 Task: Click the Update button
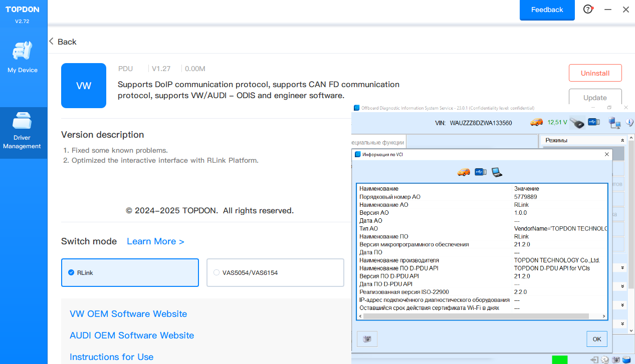tap(595, 98)
